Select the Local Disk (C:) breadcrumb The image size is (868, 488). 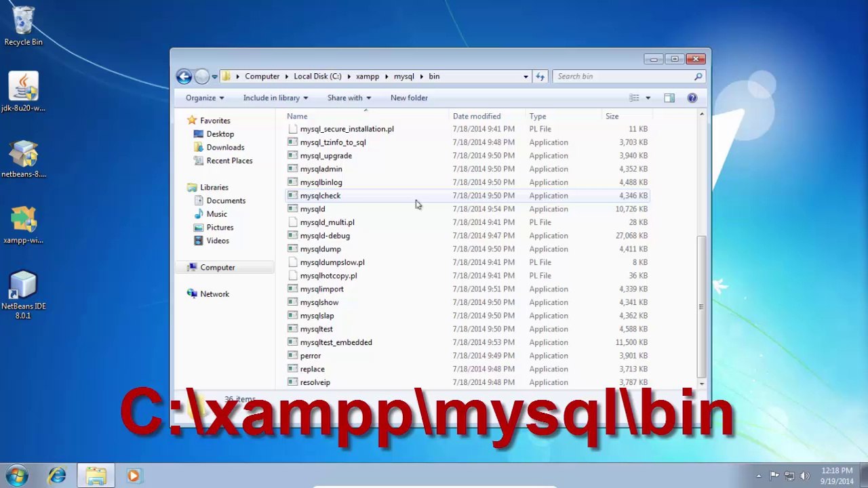[317, 77]
